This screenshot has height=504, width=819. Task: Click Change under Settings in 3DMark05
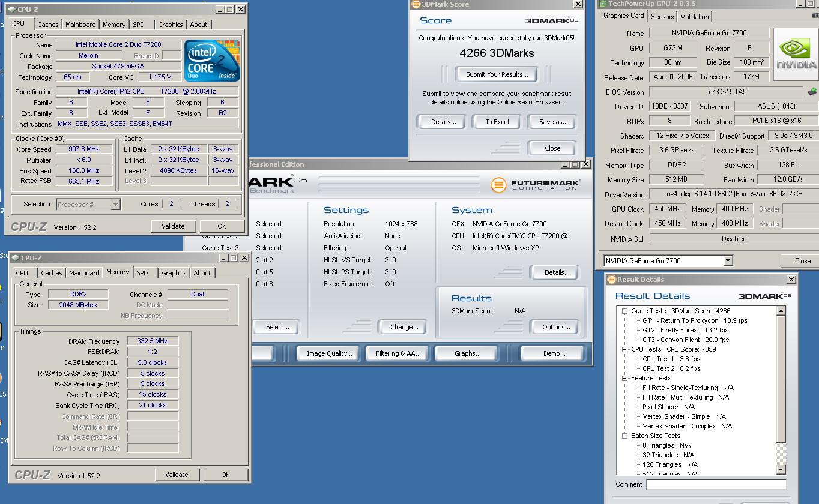tap(404, 327)
